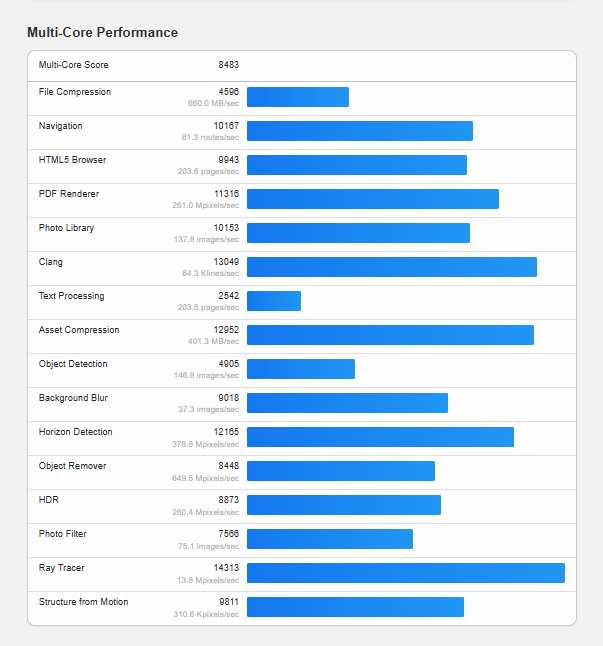Click the Ray Tracer longest bar

pos(405,573)
